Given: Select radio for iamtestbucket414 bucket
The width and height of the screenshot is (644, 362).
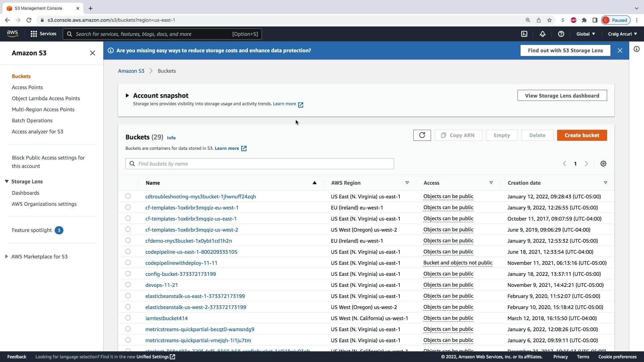Looking at the screenshot, I should click(x=128, y=318).
